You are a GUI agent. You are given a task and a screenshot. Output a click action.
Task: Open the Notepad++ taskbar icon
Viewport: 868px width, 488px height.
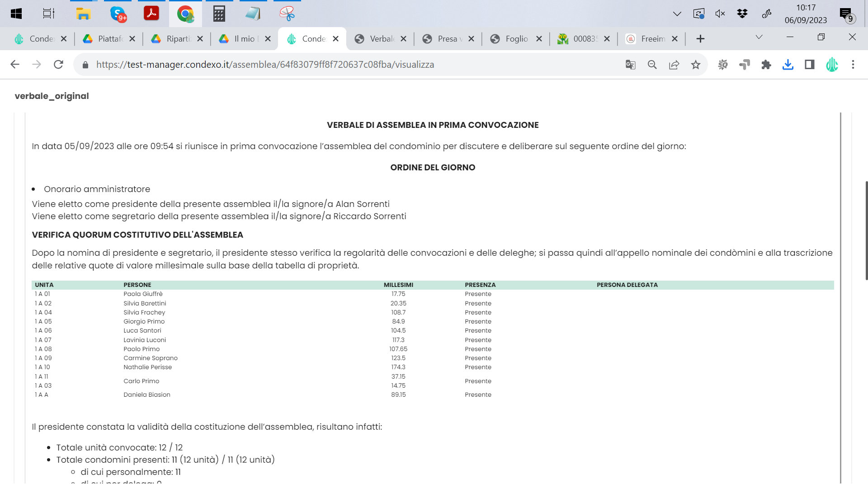click(253, 14)
